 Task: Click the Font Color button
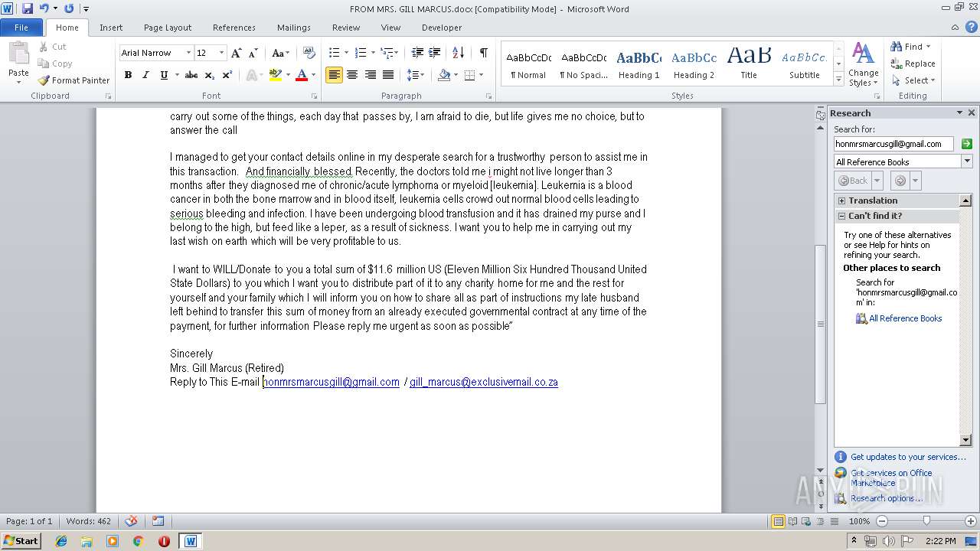pos(301,75)
